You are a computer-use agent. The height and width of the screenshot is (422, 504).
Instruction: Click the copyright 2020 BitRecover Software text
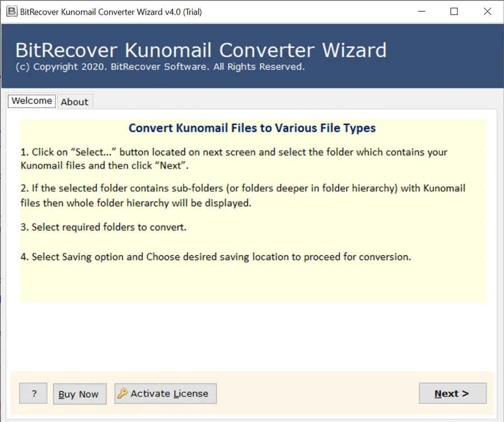click(x=160, y=67)
